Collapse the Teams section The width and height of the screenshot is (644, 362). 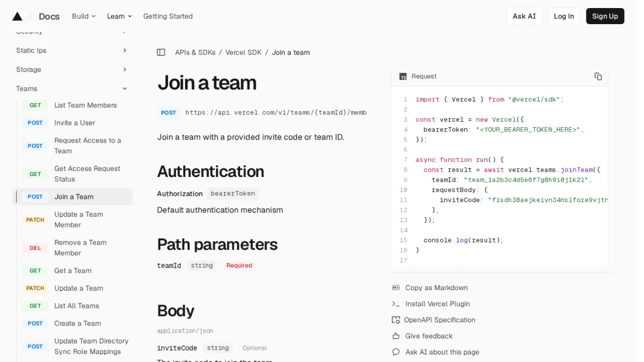click(72, 89)
